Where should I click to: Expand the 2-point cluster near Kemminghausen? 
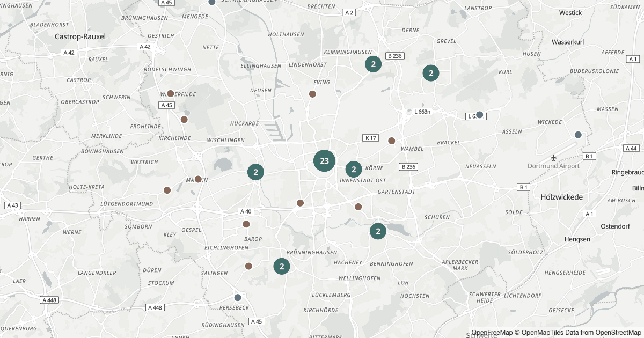coord(373,64)
